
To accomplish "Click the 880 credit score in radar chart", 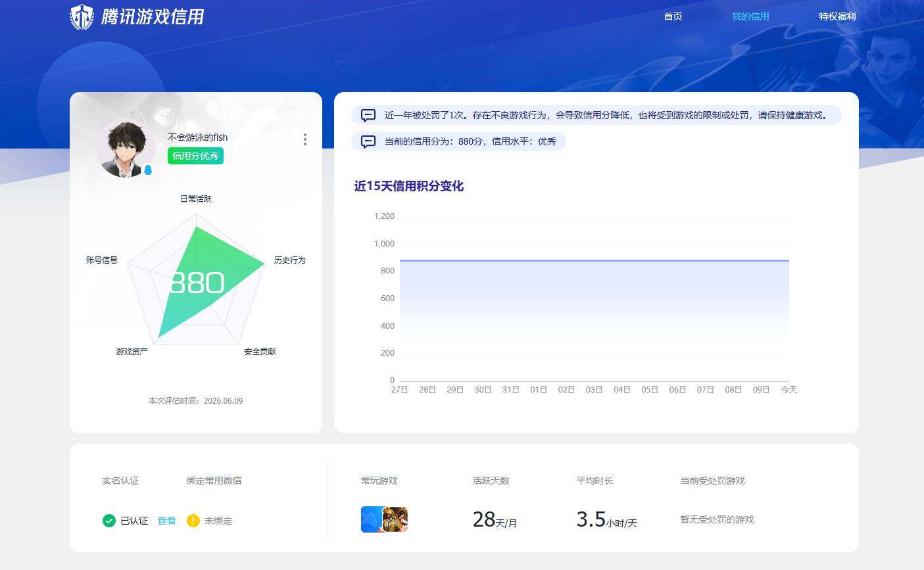I will pos(197,283).
